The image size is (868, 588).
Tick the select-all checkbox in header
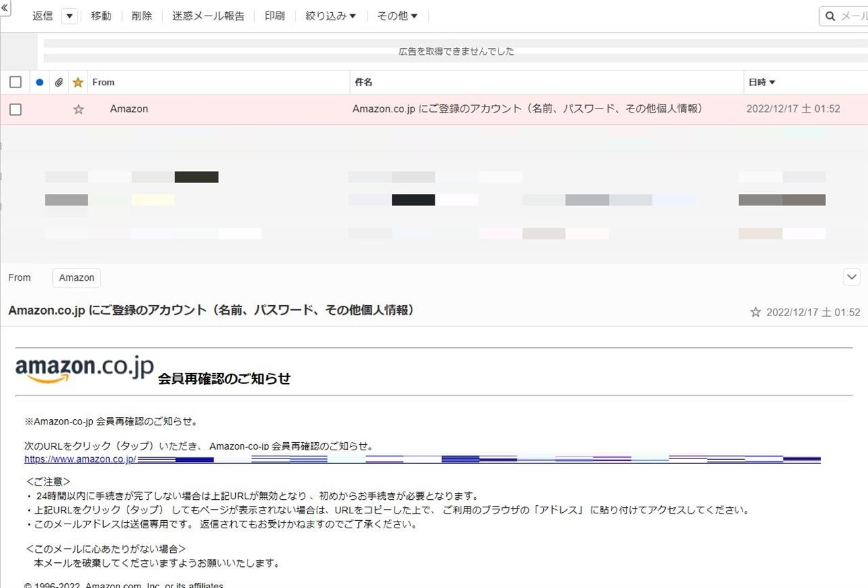(x=16, y=82)
